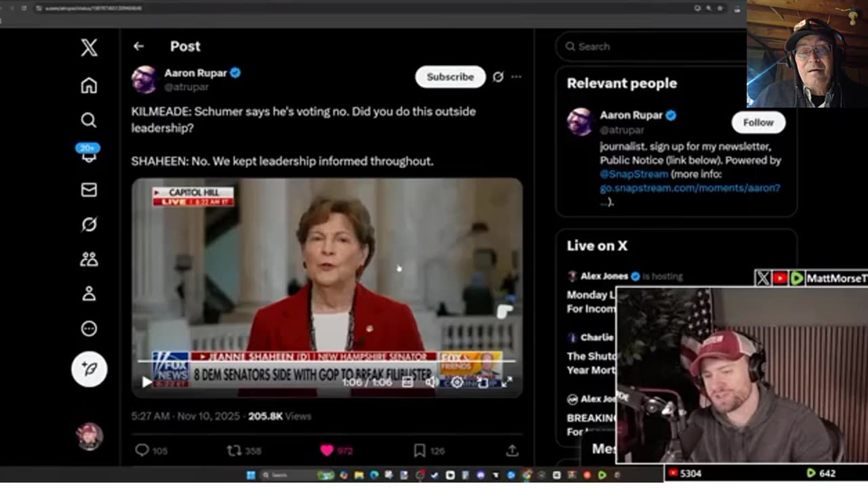
Task: Open the Explore search icon in sidebar
Action: click(89, 120)
